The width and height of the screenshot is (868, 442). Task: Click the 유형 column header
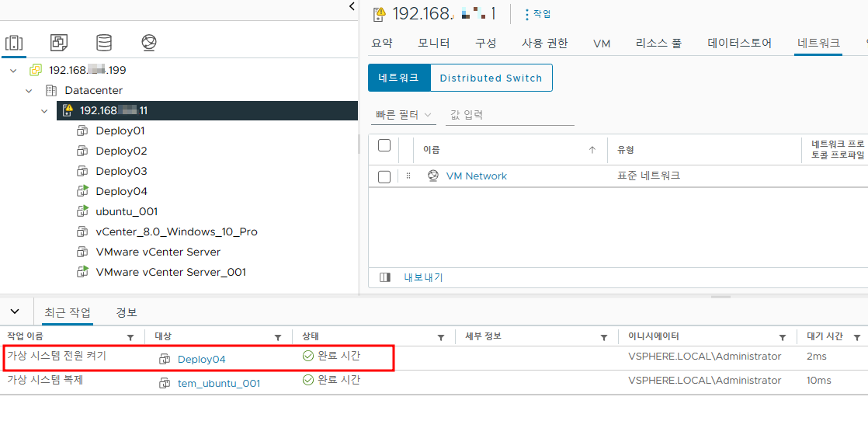[x=626, y=150]
